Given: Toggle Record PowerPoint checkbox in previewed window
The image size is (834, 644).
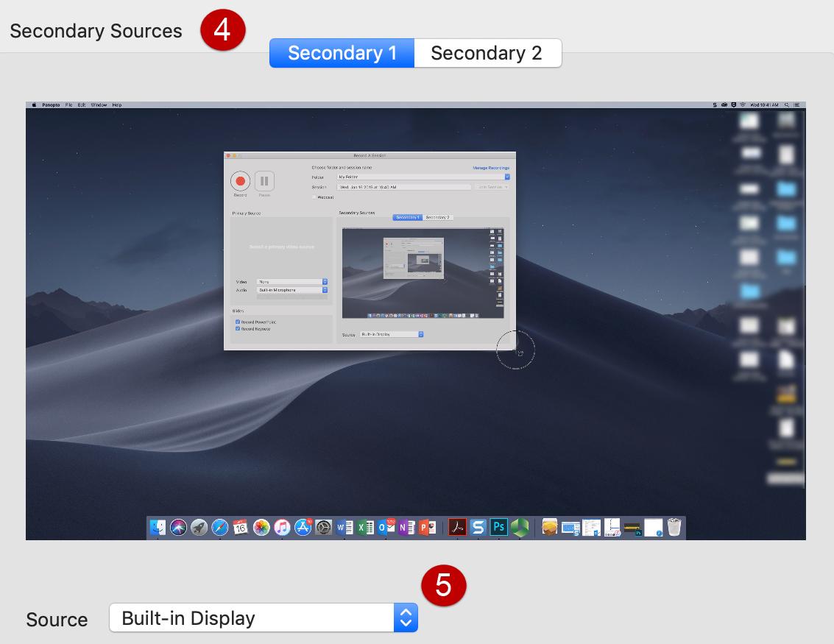Looking at the screenshot, I should pos(237,322).
